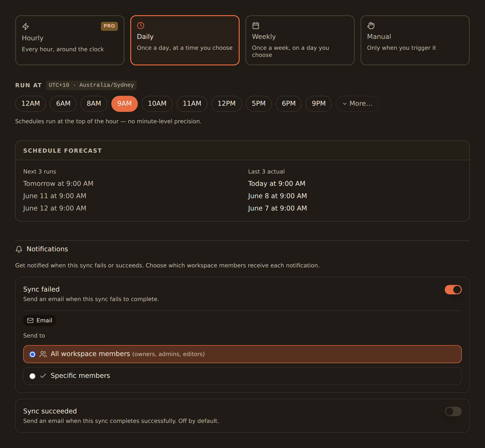The width and height of the screenshot is (485, 448).
Task: Click 'Tomorrow at 9:00 AM' forecast entry
Action: tap(58, 183)
